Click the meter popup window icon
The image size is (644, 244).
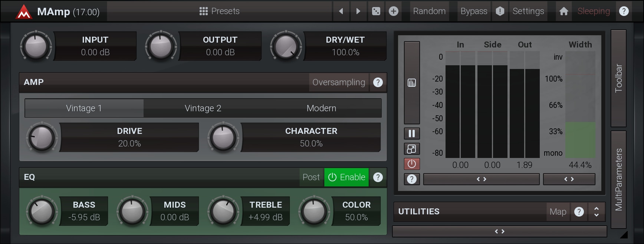click(412, 149)
